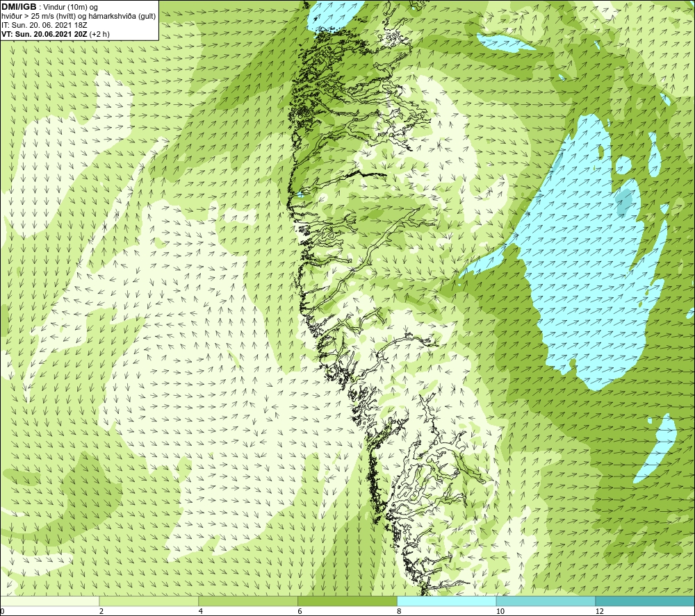
Task: Click the 'IT: Sun. 20. 06. 2021 18Z' line
Action: point(44,25)
